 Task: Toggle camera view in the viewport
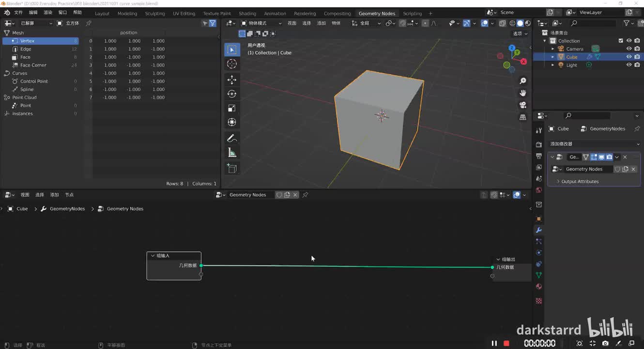(523, 105)
